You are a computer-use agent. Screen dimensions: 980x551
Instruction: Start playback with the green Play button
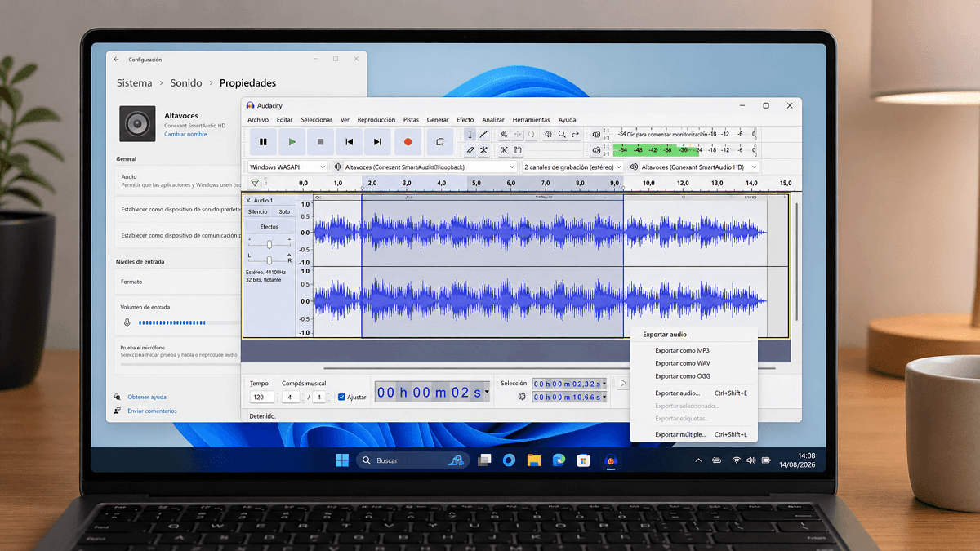[x=292, y=142]
